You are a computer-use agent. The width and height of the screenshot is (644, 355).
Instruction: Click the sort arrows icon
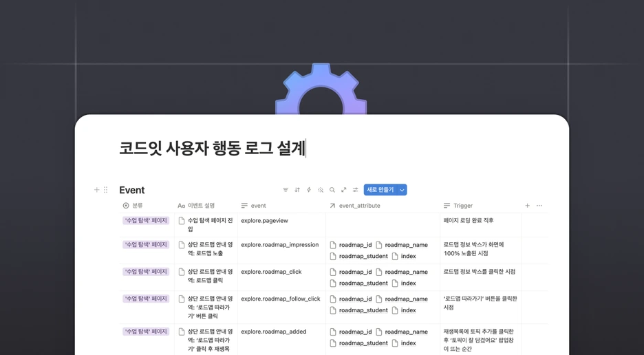pos(297,190)
